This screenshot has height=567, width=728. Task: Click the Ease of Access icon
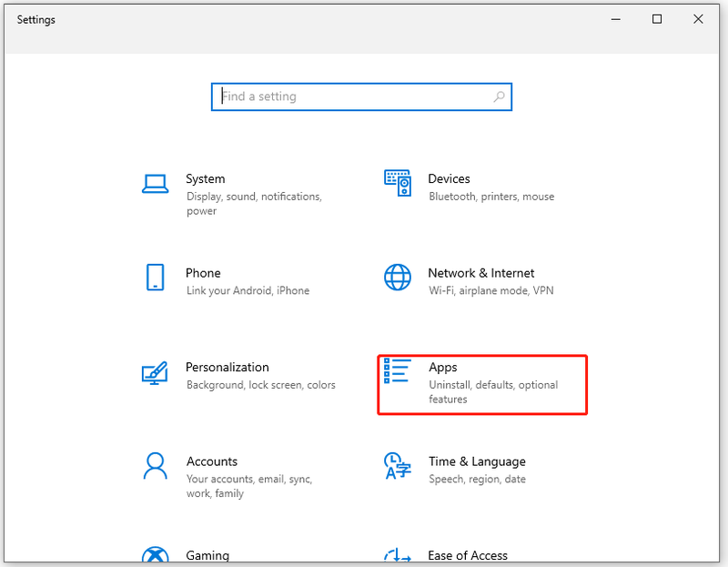(x=398, y=555)
